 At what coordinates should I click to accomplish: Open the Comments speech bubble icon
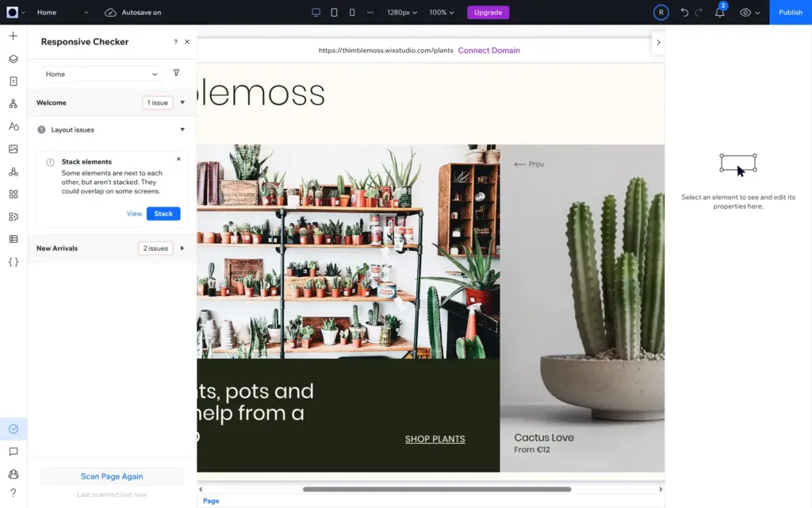pyautogui.click(x=13, y=452)
